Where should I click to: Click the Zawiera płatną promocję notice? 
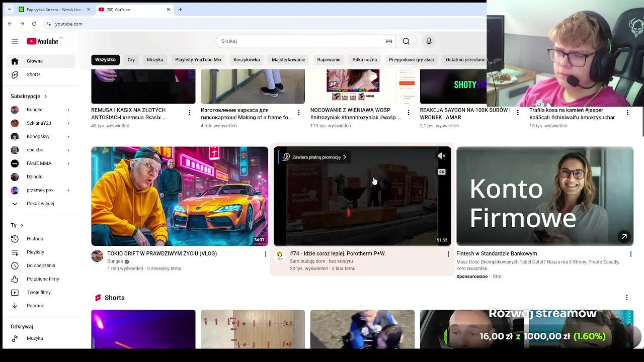(x=314, y=157)
